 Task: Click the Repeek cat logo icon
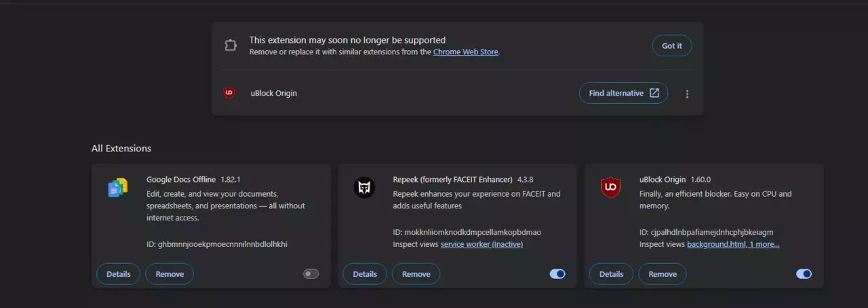364,187
